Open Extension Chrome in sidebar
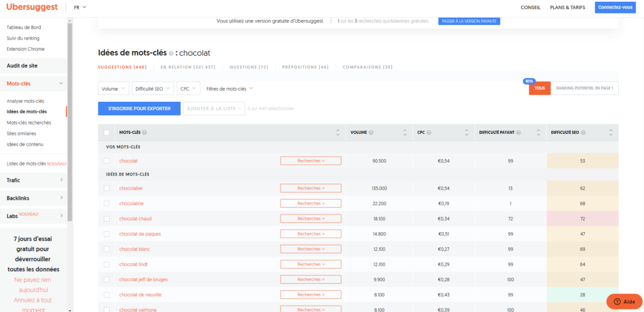 pyautogui.click(x=25, y=49)
